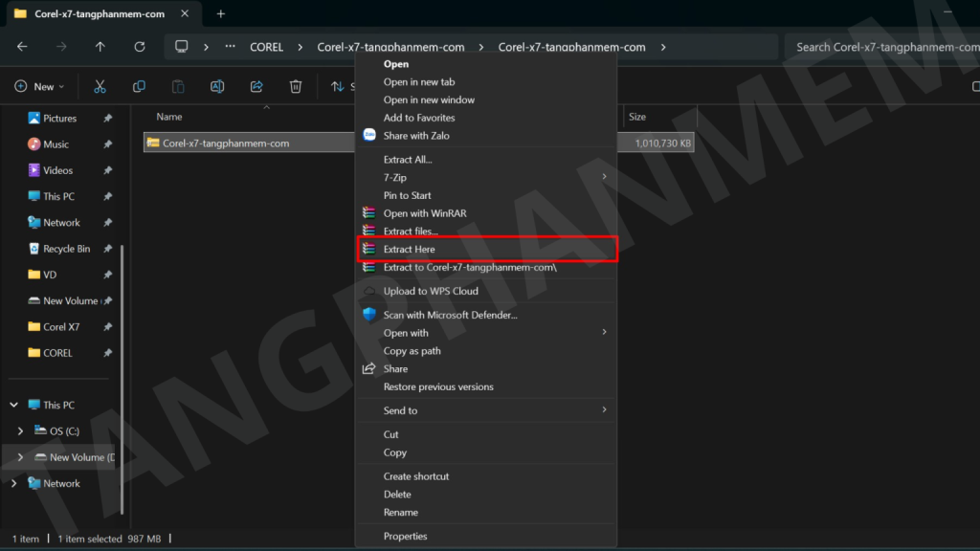Click the Cut scissors icon in toolbar
This screenshot has width=980, height=551.
(x=100, y=86)
